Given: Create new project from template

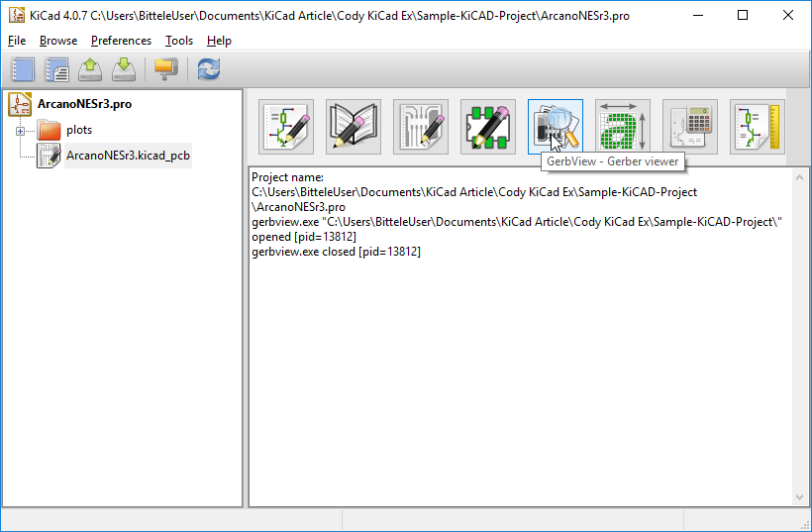Looking at the screenshot, I should (x=56, y=69).
